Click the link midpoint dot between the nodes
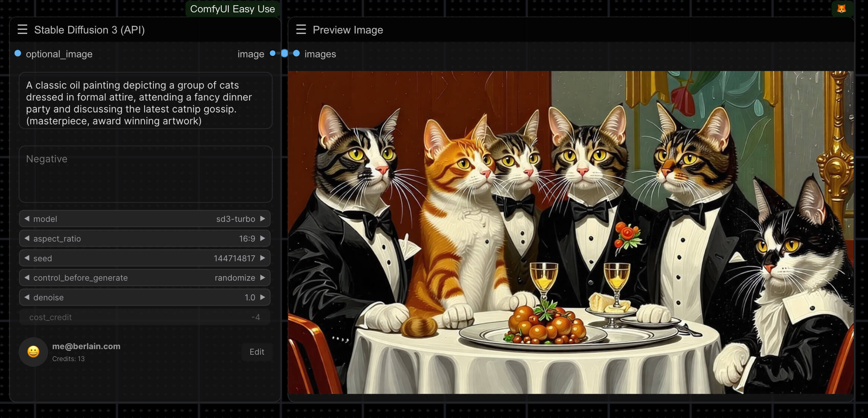 [x=285, y=54]
